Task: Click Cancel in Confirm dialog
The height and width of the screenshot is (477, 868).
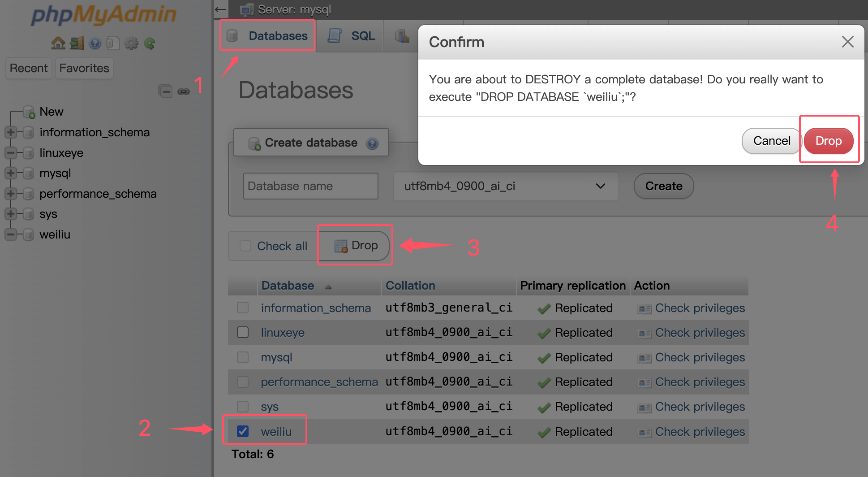Action: tap(771, 141)
